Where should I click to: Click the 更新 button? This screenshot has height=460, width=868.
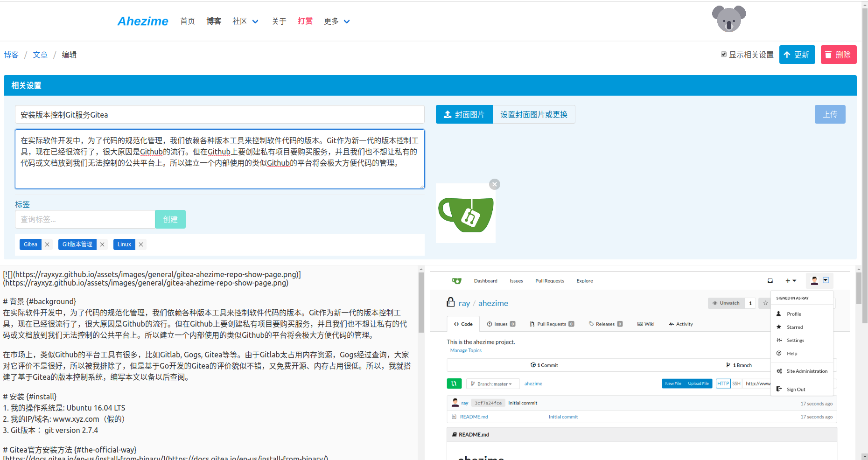[x=797, y=55]
